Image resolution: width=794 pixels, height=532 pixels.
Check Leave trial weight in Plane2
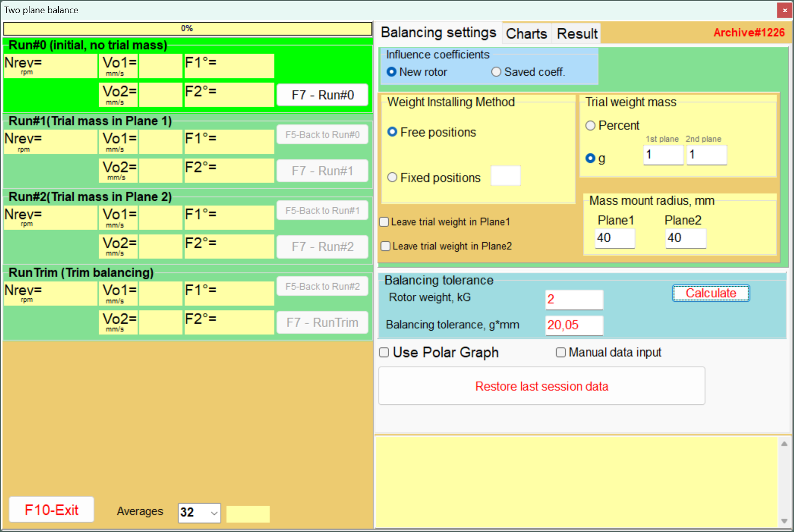[386, 246]
